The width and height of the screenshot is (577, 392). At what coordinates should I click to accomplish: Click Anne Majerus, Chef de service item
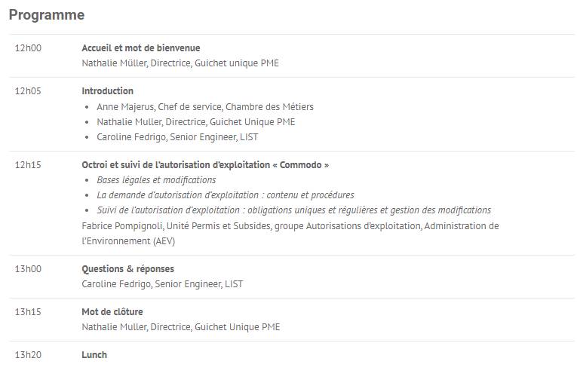tap(205, 107)
